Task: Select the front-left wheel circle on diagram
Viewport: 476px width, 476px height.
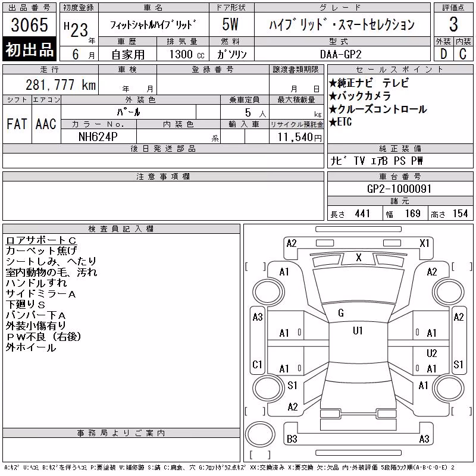Action: pyautogui.click(x=268, y=292)
